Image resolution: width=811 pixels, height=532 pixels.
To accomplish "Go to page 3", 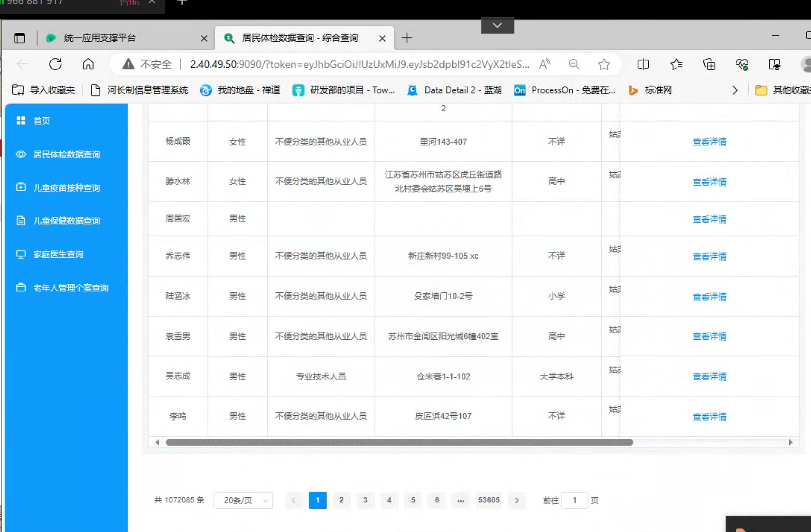I will [x=365, y=500].
